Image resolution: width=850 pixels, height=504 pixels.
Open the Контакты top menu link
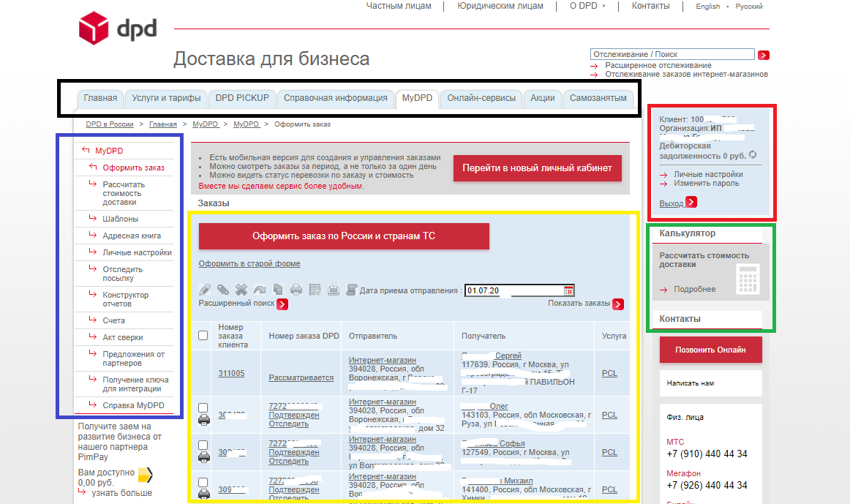650,6
